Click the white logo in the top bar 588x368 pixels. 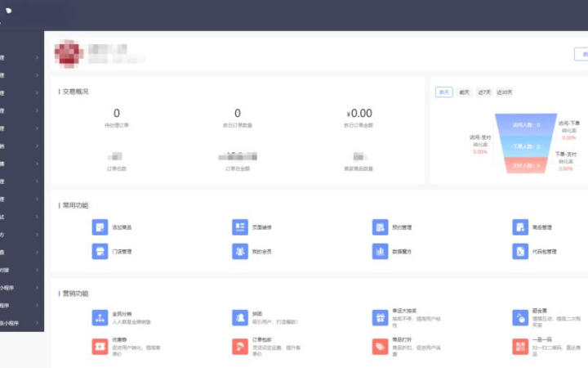pos(8,11)
